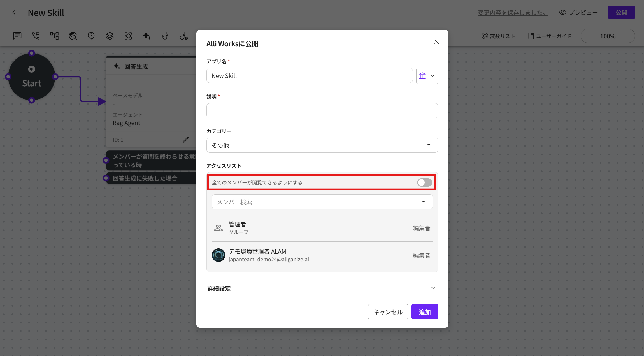Viewport: 644px width, 356px height.
Task: Click the sparkle answer generation toolbar icon
Action: (147, 36)
